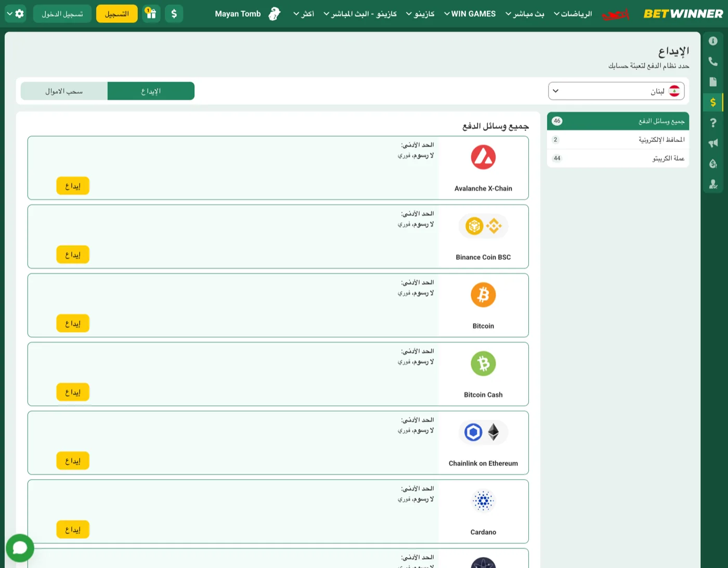728x568 pixels.
Task: Click the phone contact icon in the side menu
Action: [x=713, y=61]
